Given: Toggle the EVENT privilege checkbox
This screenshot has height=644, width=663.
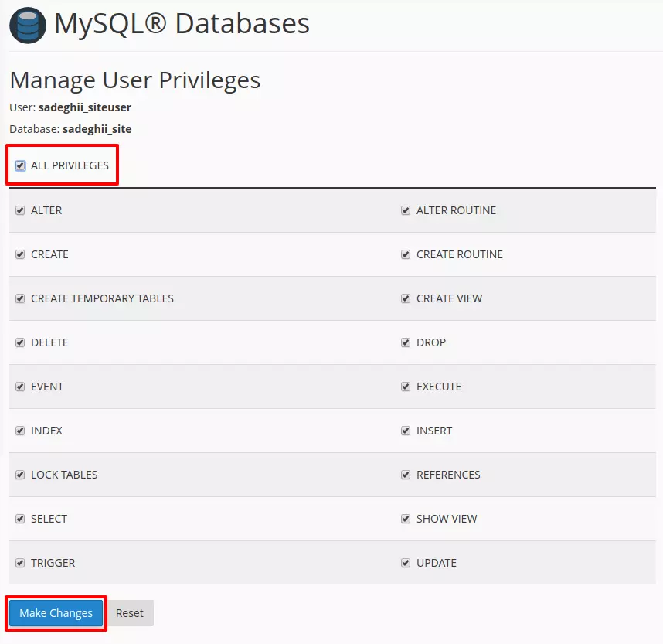Looking at the screenshot, I should pyautogui.click(x=20, y=387).
